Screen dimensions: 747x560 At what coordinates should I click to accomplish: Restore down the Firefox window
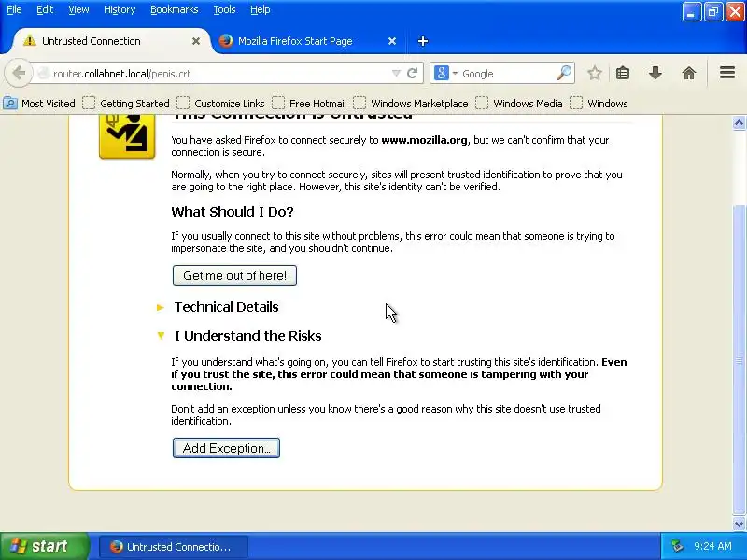[x=713, y=12]
